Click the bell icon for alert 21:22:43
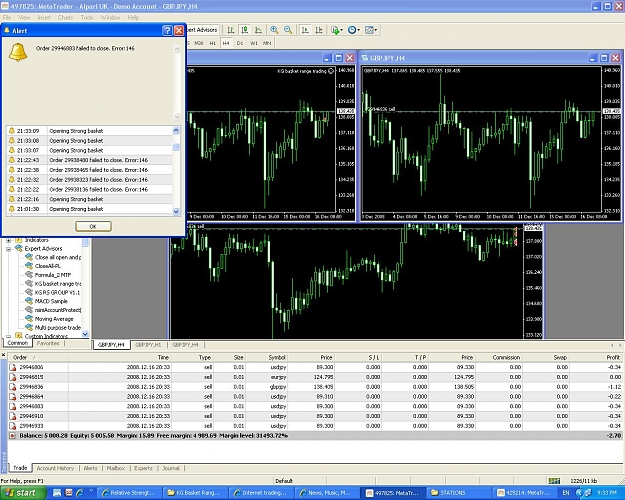 (12, 160)
